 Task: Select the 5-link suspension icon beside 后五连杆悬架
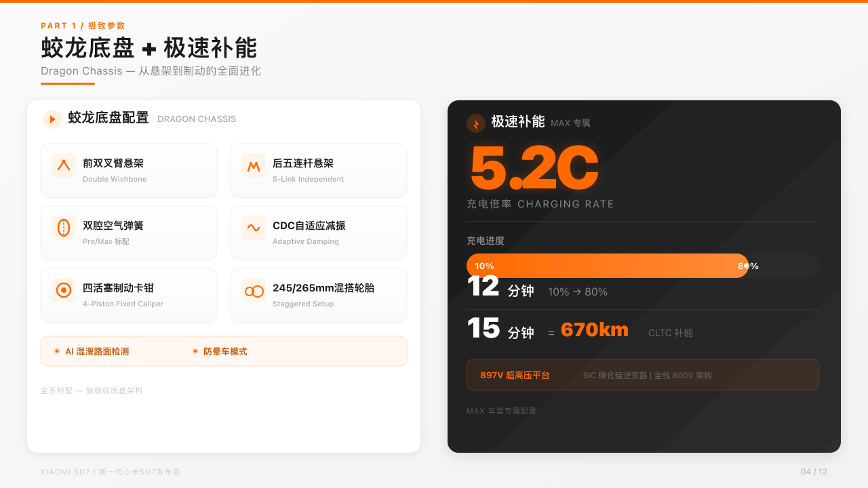click(253, 165)
